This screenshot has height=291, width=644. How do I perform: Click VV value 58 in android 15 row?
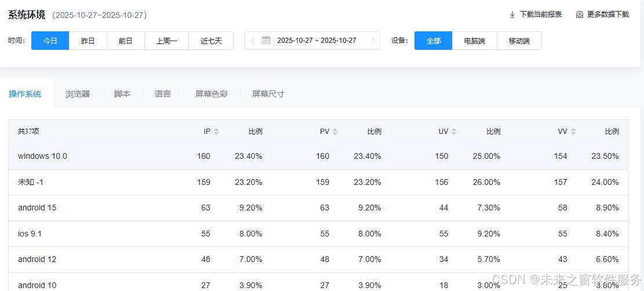coord(563,208)
